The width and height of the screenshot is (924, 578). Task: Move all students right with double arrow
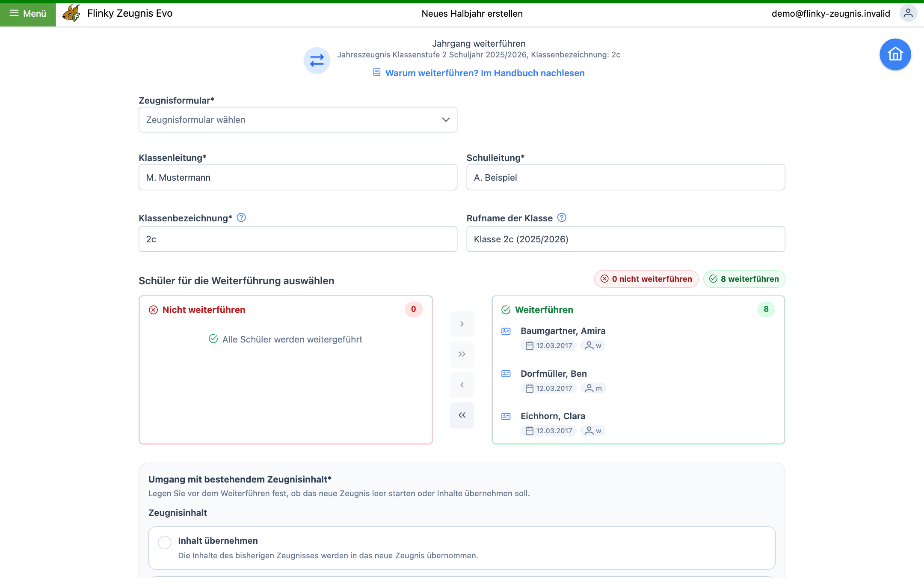[462, 354]
